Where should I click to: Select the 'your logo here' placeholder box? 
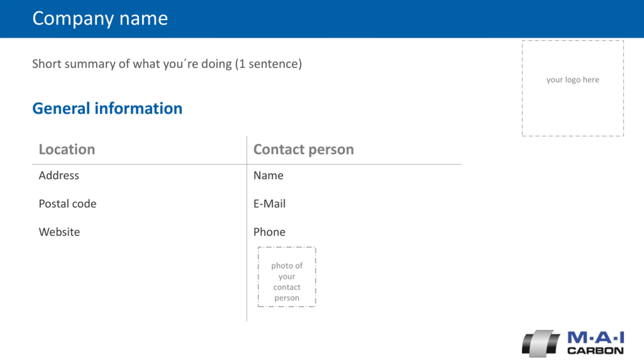tap(573, 88)
